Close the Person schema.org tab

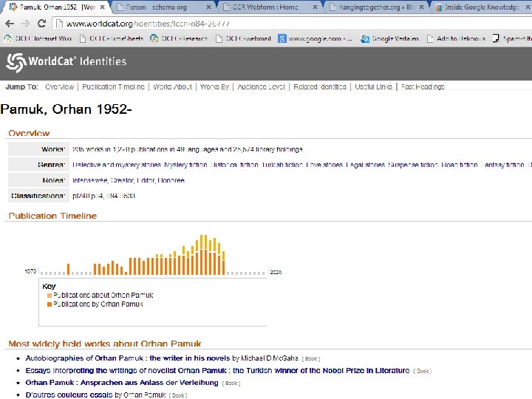point(209,7)
